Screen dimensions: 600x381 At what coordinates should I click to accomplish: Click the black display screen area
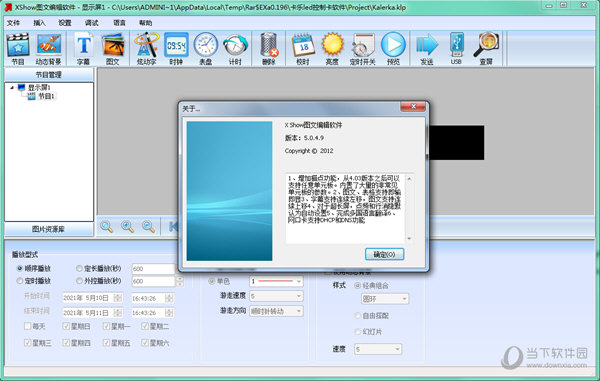pos(457,143)
